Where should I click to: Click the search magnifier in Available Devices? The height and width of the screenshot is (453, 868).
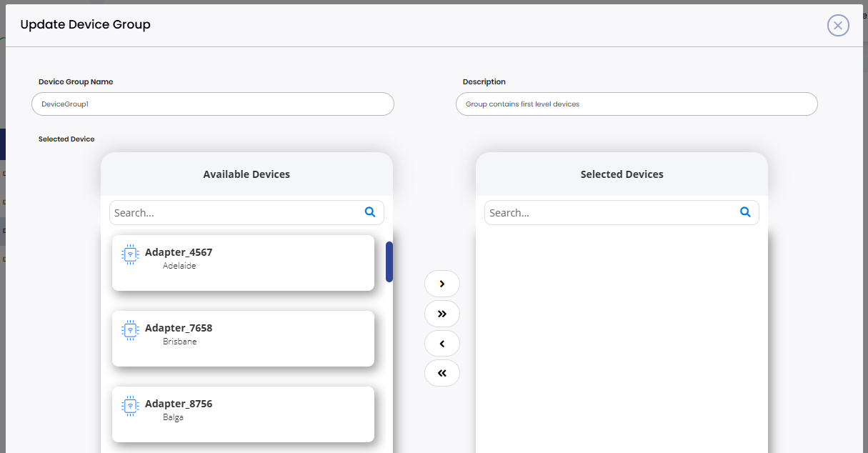370,212
